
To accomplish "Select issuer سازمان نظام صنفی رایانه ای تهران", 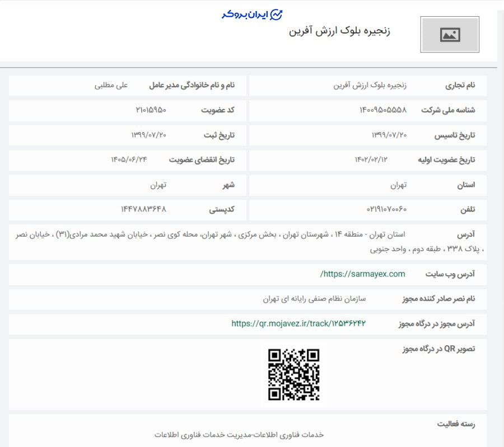I will (314, 299).
